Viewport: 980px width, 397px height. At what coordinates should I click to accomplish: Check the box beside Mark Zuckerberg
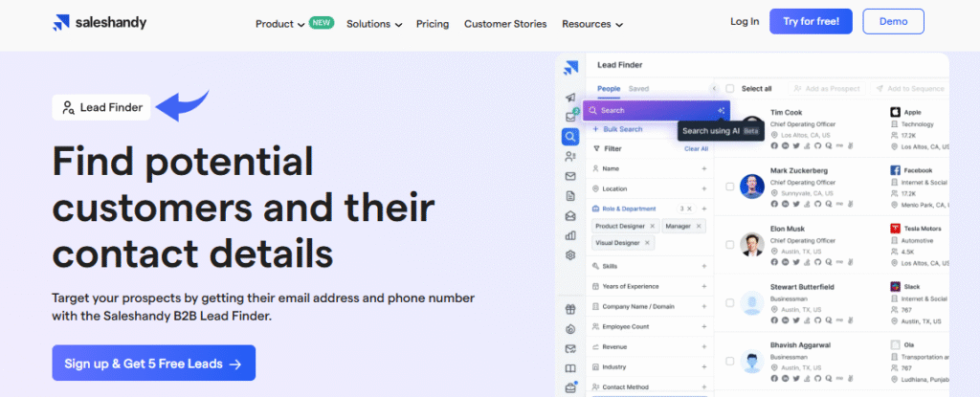click(730, 187)
